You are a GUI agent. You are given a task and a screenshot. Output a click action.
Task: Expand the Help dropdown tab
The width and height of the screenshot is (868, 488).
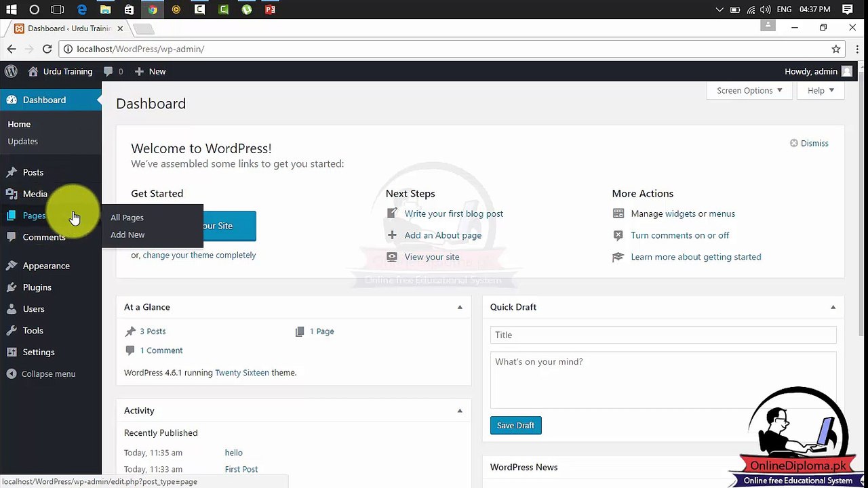tap(821, 91)
